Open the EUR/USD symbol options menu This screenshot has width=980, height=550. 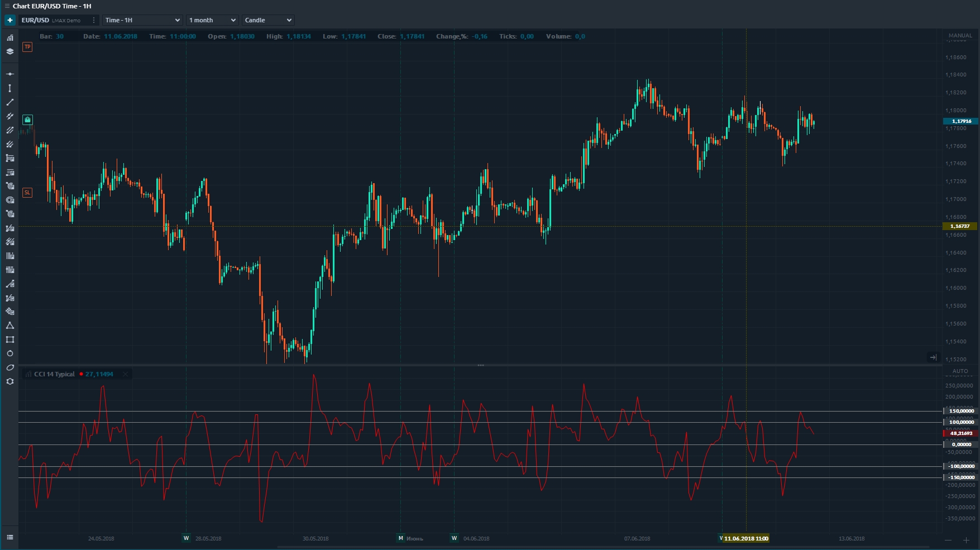point(94,20)
